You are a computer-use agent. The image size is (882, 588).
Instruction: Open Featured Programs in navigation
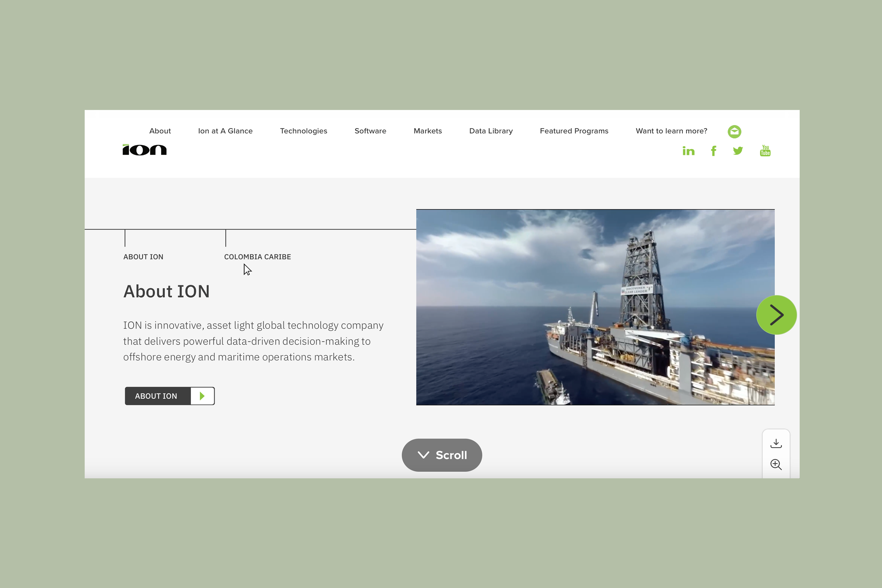(574, 131)
